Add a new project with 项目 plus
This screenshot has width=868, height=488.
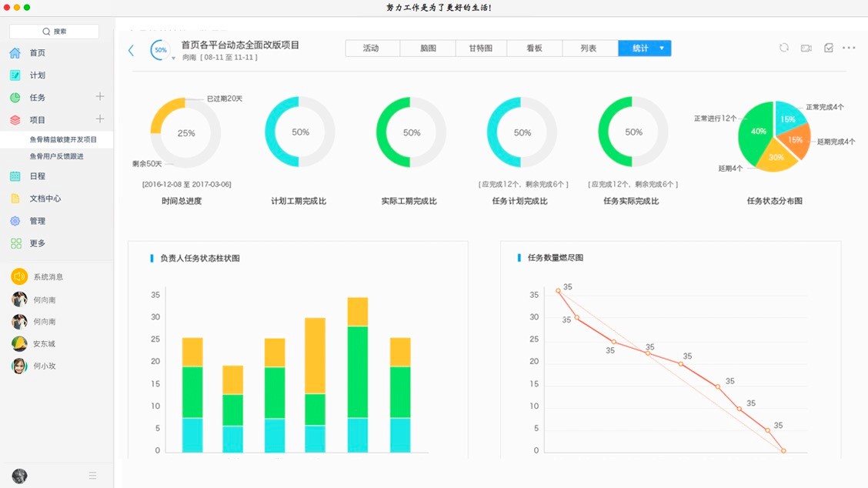point(99,119)
